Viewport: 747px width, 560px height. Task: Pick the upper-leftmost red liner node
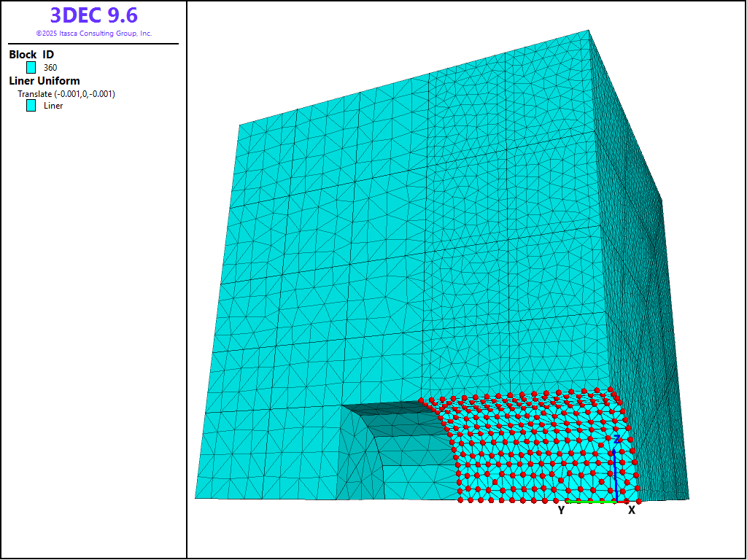pos(422,400)
